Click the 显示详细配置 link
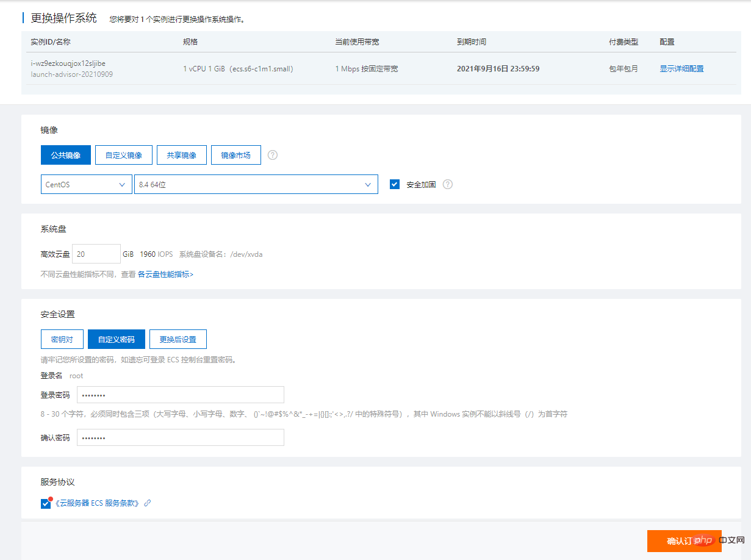This screenshot has width=751, height=560. coord(681,69)
